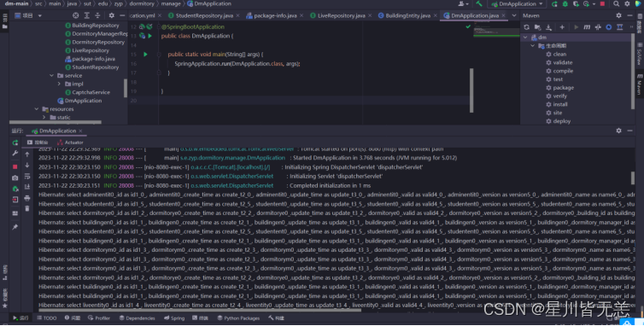644x326 pixels.
Task: Add a Maven project with plus icon
Action: point(562,27)
